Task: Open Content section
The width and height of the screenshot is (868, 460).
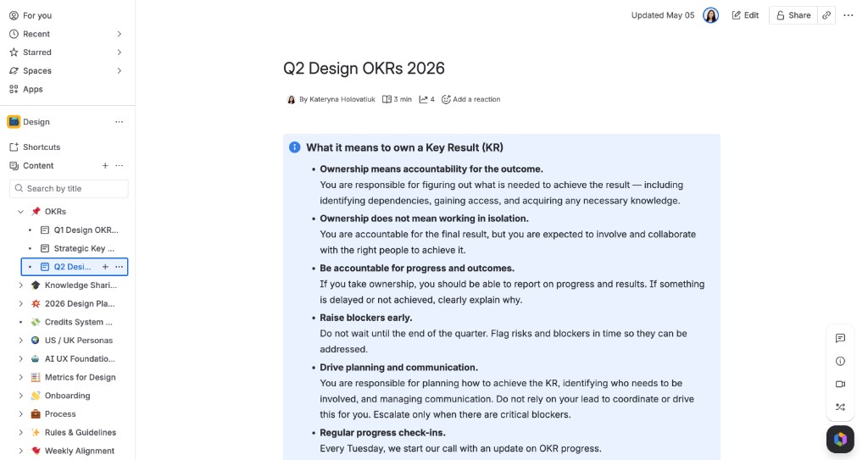Action: pos(37,165)
